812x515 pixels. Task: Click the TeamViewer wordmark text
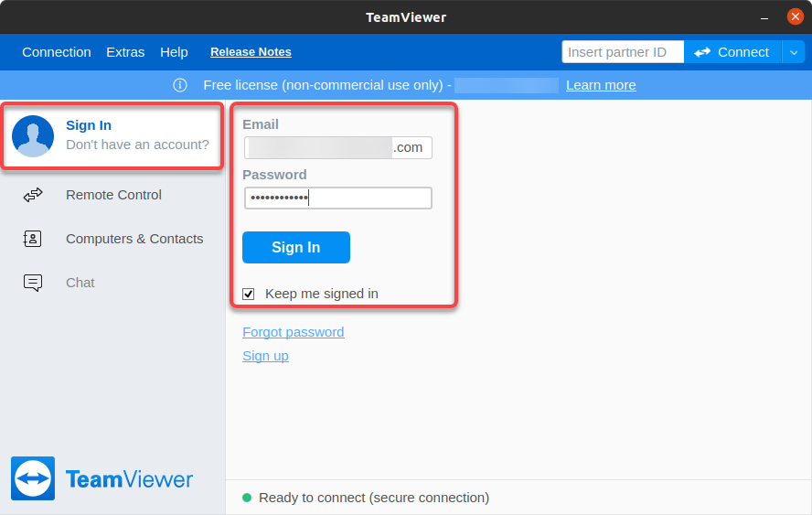click(129, 479)
